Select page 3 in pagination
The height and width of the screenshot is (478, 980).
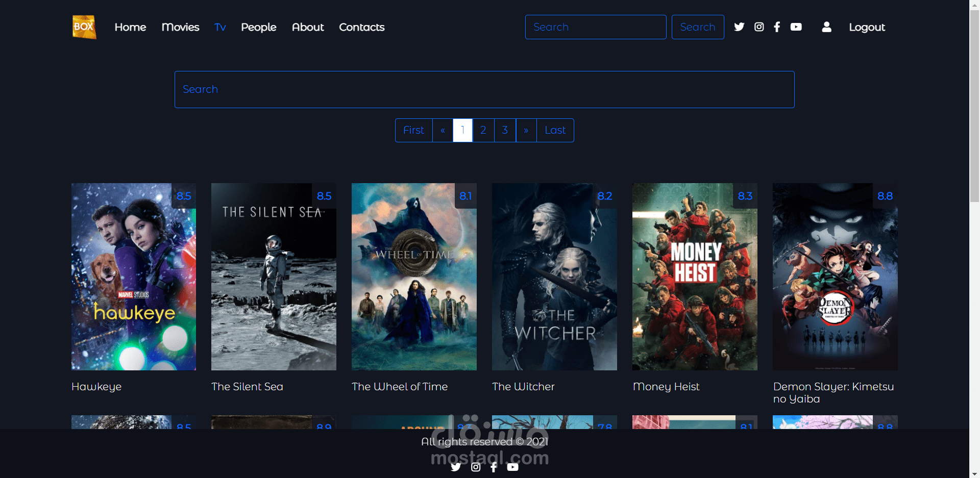(x=505, y=130)
